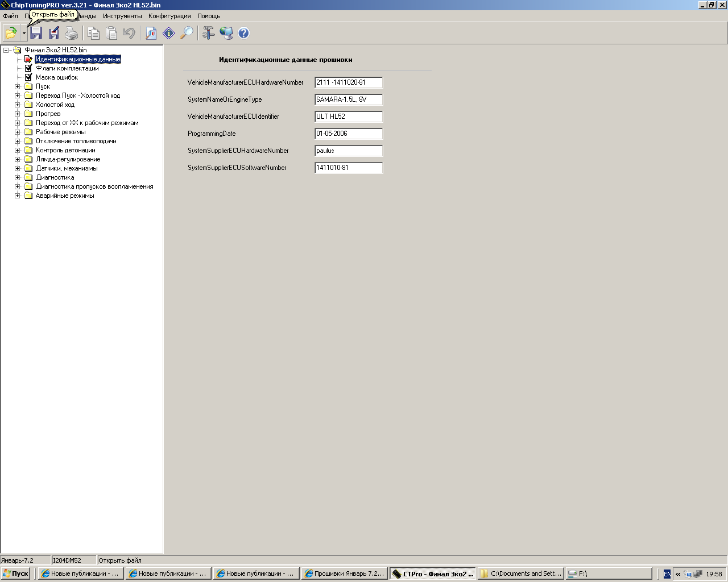Click the ProgrammingDate label text
728x582 pixels.
click(212, 134)
